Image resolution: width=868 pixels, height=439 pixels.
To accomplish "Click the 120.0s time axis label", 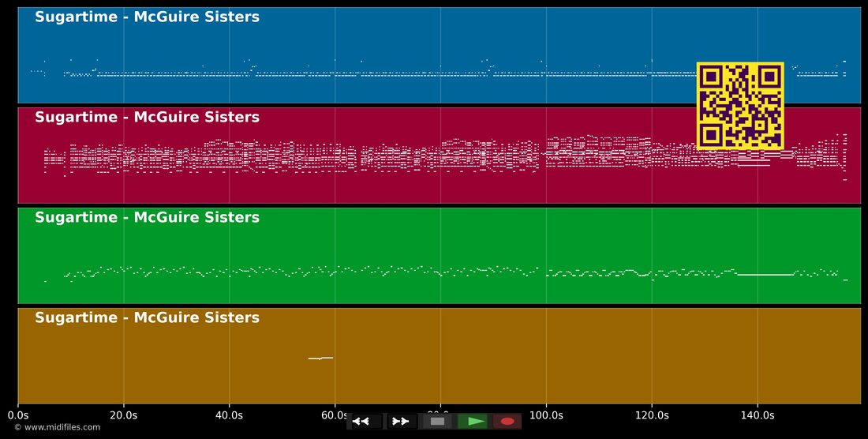I will 652,415.
